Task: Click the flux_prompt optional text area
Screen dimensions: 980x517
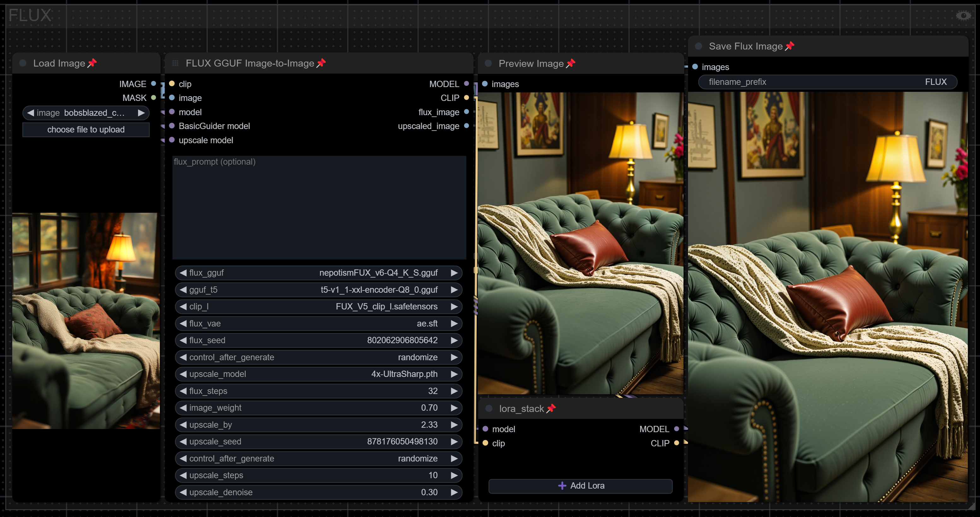Action: coord(319,208)
